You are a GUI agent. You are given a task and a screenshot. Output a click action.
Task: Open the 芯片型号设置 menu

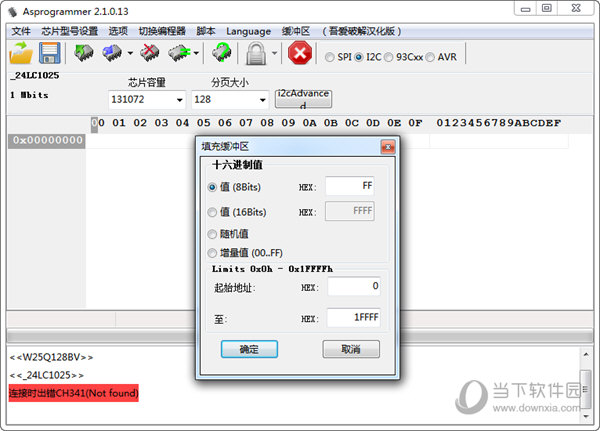coord(69,31)
